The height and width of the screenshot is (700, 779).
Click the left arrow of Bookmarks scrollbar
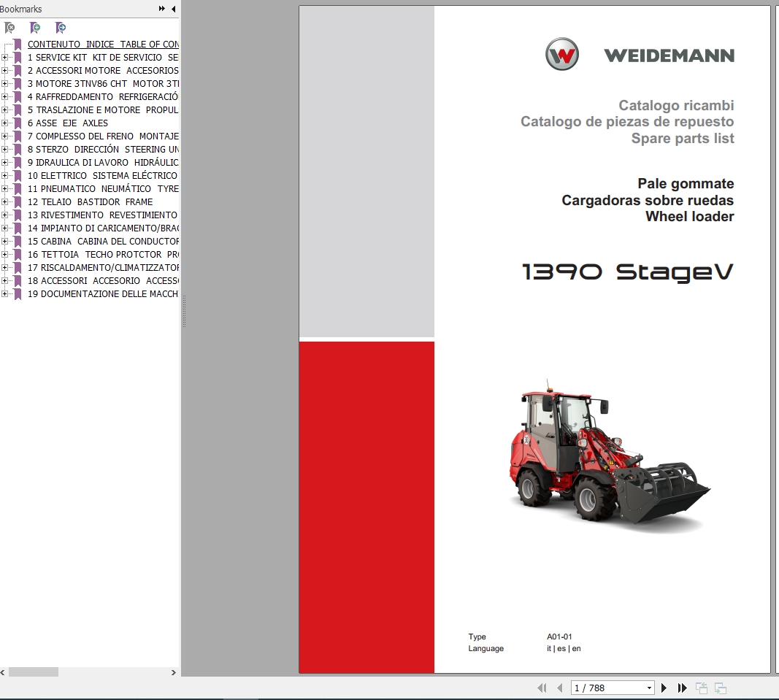[x=3, y=672]
